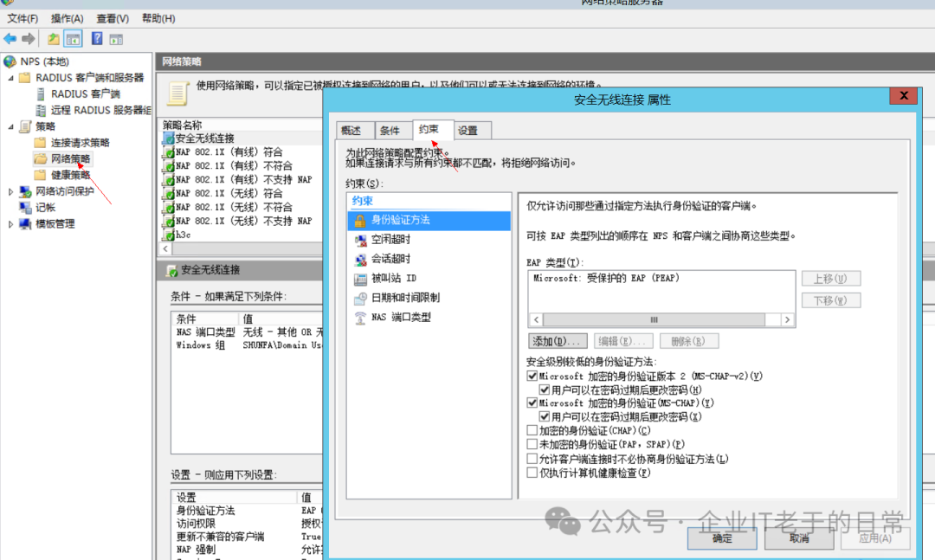Enable 加密的身份验证(CHAP) checkbox

(x=532, y=430)
